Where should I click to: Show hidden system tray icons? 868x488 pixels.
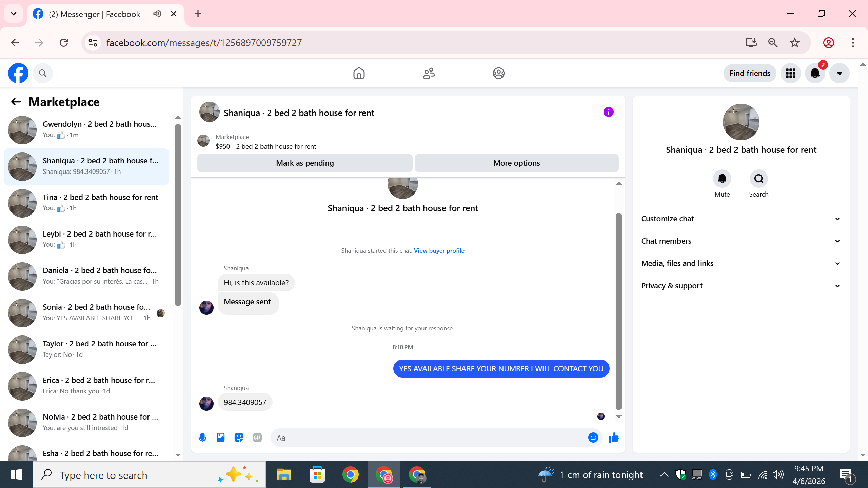[x=664, y=474]
